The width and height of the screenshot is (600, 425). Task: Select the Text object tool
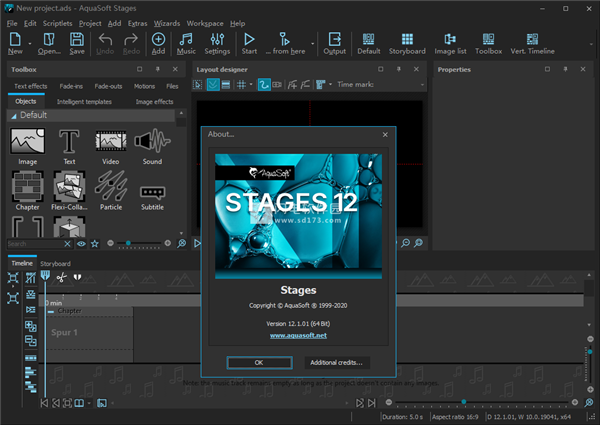coord(69,143)
